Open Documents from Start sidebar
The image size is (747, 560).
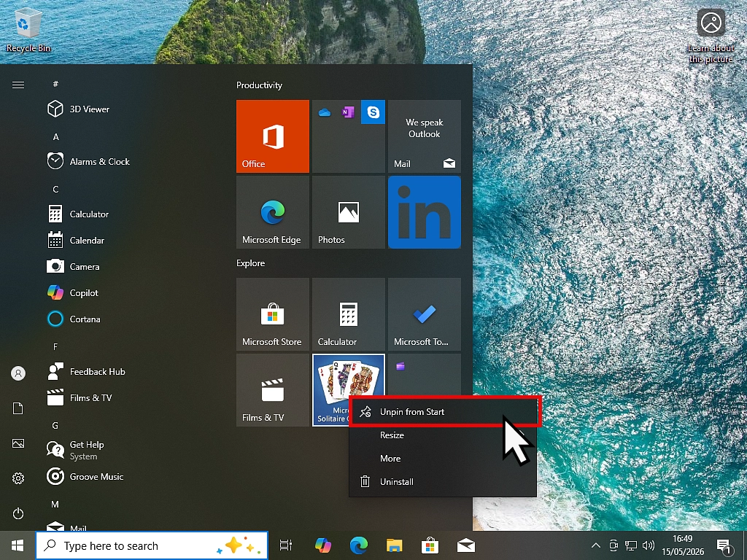point(18,408)
